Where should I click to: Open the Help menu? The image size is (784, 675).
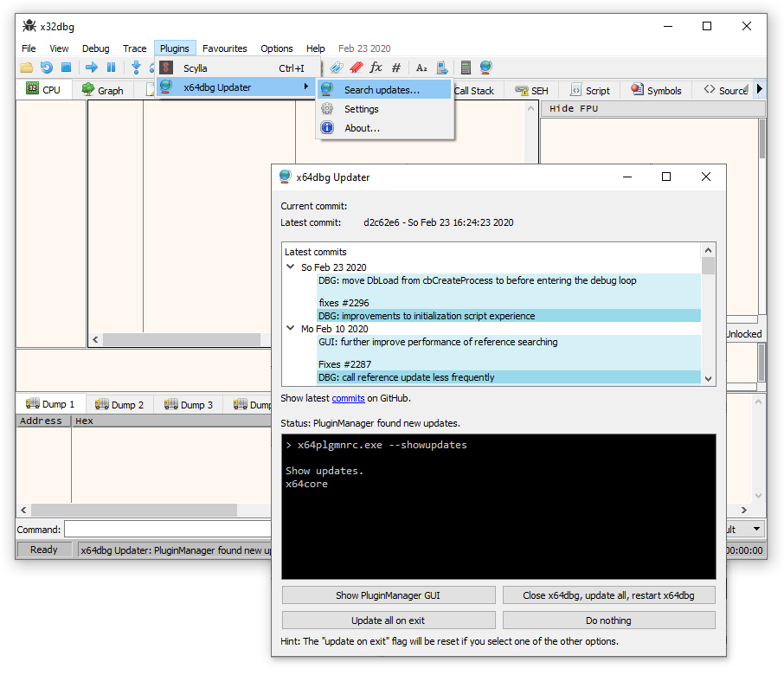point(316,48)
